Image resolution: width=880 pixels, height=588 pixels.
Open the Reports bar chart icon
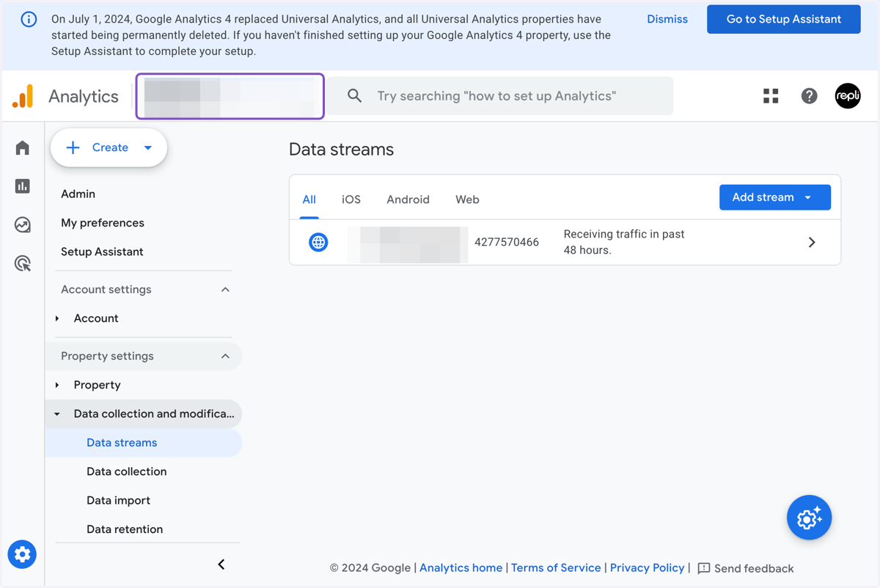23,186
